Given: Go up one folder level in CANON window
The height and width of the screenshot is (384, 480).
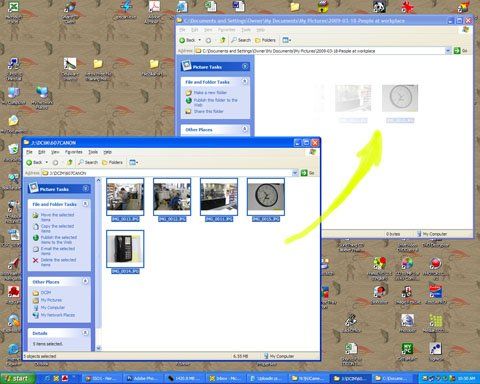Looking at the screenshot, I should [69, 162].
